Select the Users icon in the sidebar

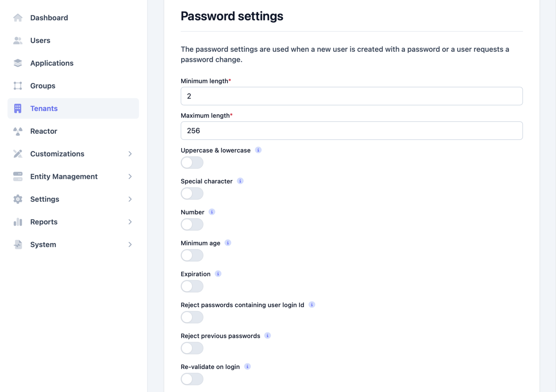click(x=18, y=40)
